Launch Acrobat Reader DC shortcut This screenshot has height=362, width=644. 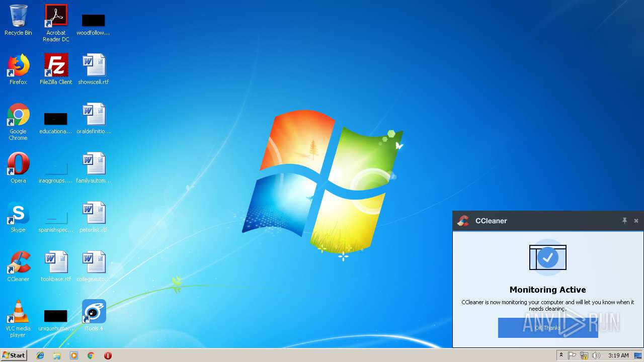pyautogui.click(x=56, y=23)
